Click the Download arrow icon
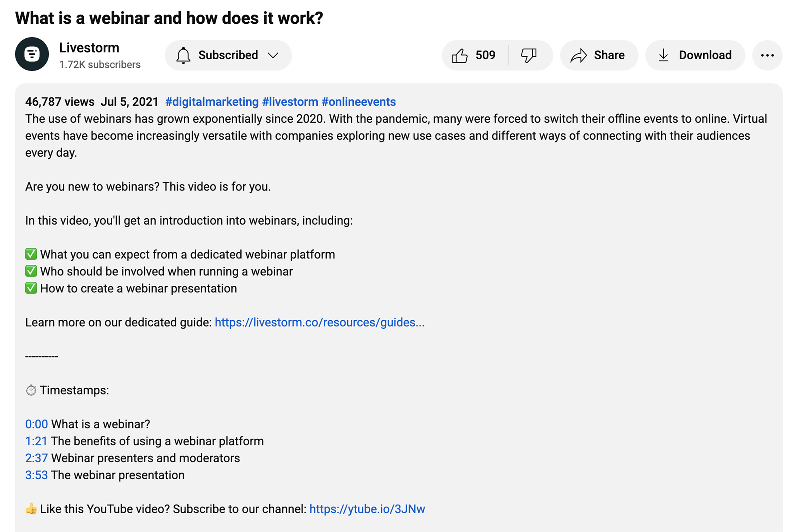Viewport: 800px width, 532px height. [663, 55]
